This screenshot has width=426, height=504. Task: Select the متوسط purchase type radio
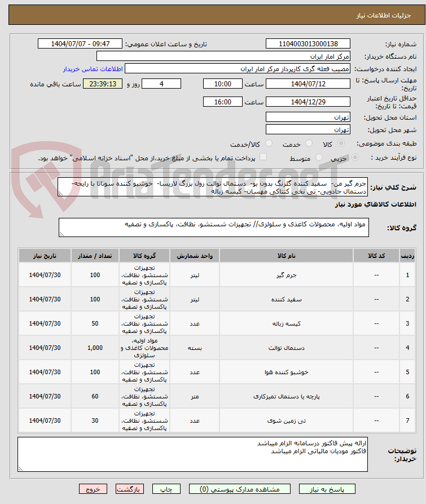coord(319,157)
